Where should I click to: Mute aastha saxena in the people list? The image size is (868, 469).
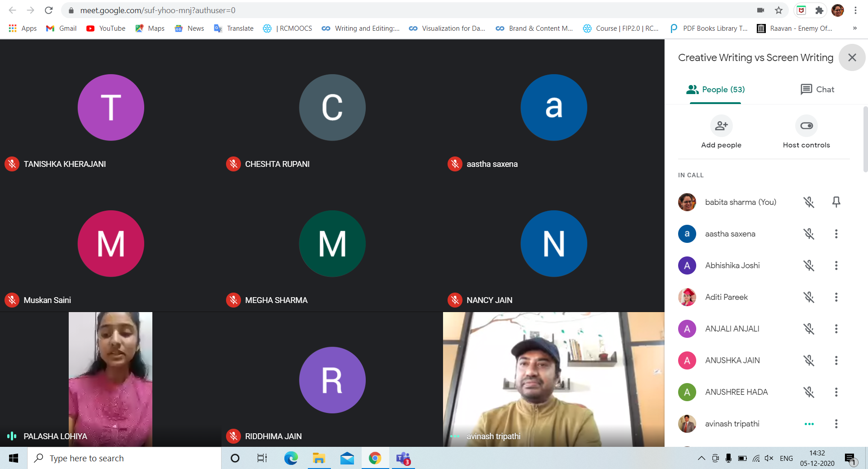click(809, 234)
